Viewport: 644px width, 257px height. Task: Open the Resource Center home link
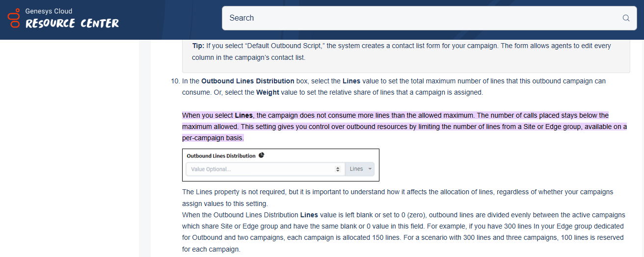[72, 23]
